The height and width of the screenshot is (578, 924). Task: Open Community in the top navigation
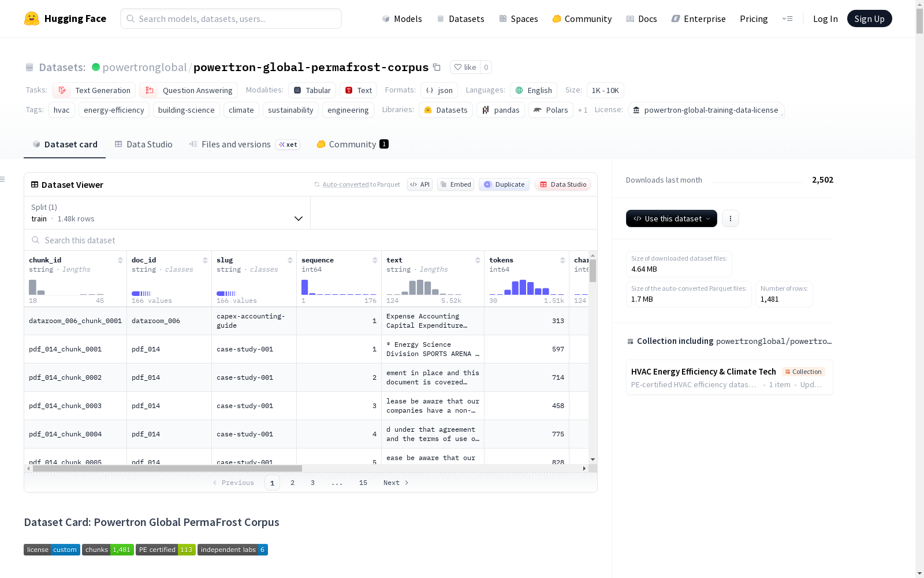(582, 18)
